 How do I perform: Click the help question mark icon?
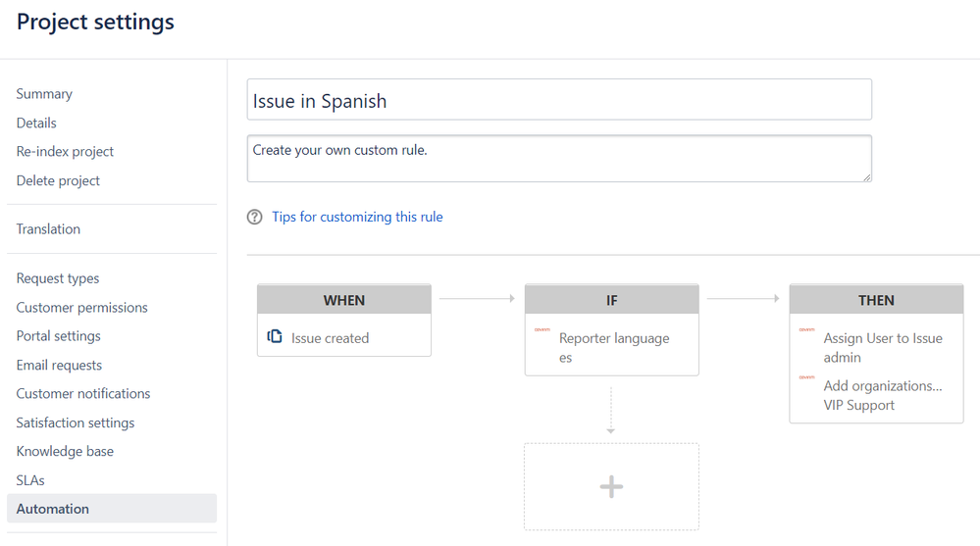click(x=255, y=217)
